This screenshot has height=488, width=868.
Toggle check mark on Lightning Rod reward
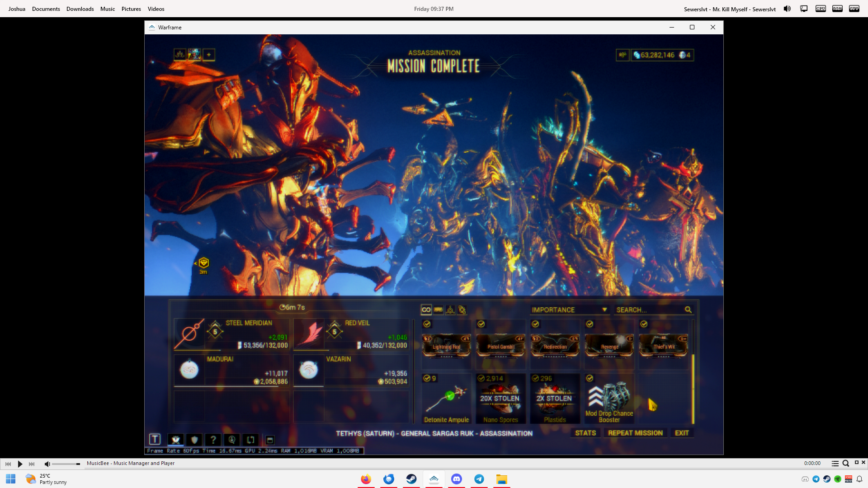pyautogui.click(x=427, y=324)
